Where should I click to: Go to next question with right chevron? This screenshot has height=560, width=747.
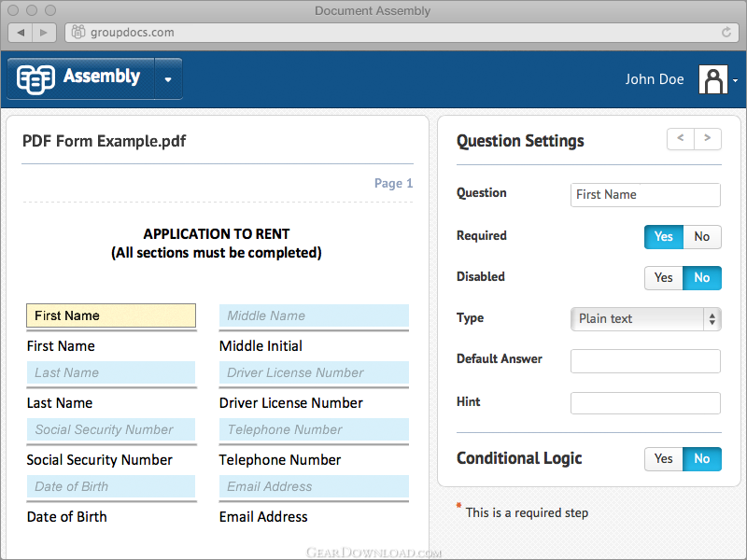708,138
